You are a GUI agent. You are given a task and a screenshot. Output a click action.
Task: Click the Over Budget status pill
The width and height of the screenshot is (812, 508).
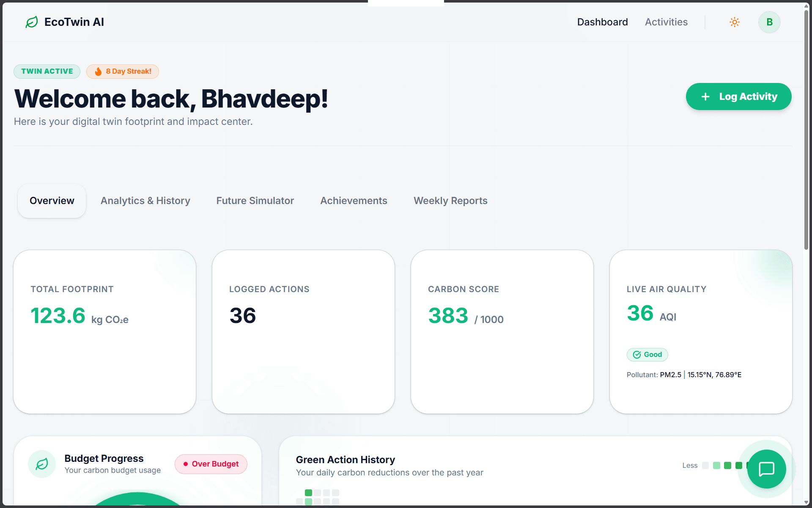(x=211, y=464)
